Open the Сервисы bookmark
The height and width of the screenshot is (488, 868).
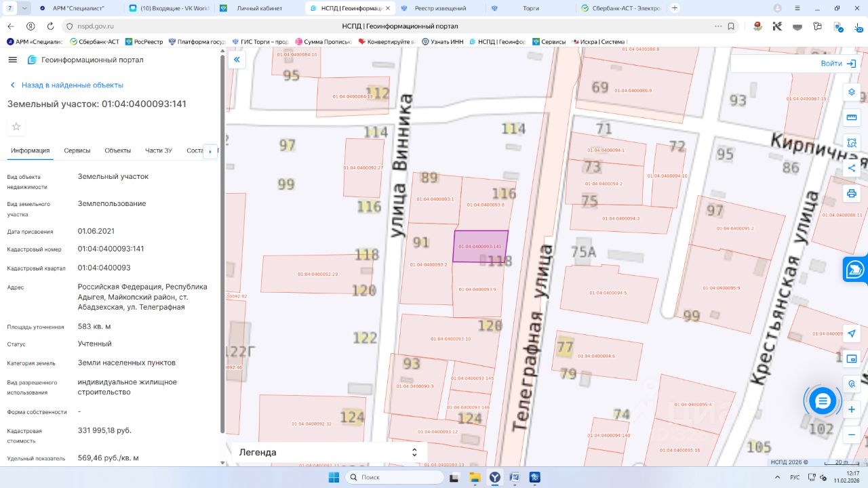click(x=549, y=41)
